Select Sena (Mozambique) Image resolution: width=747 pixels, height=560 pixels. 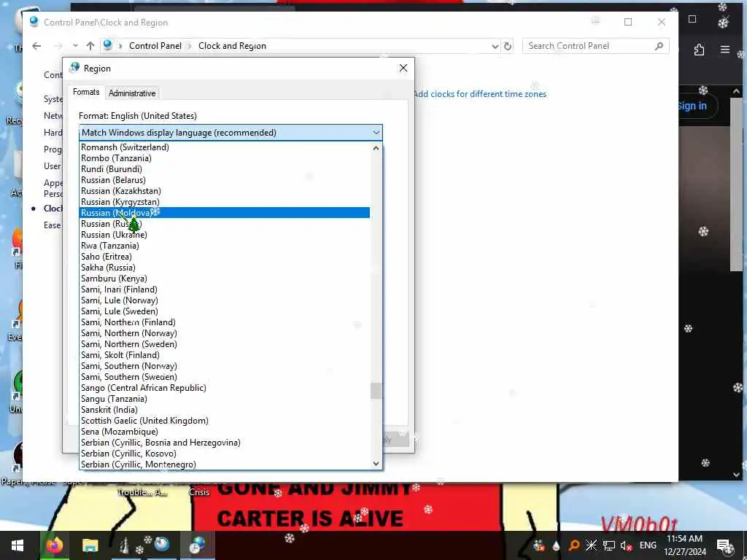[225, 432]
